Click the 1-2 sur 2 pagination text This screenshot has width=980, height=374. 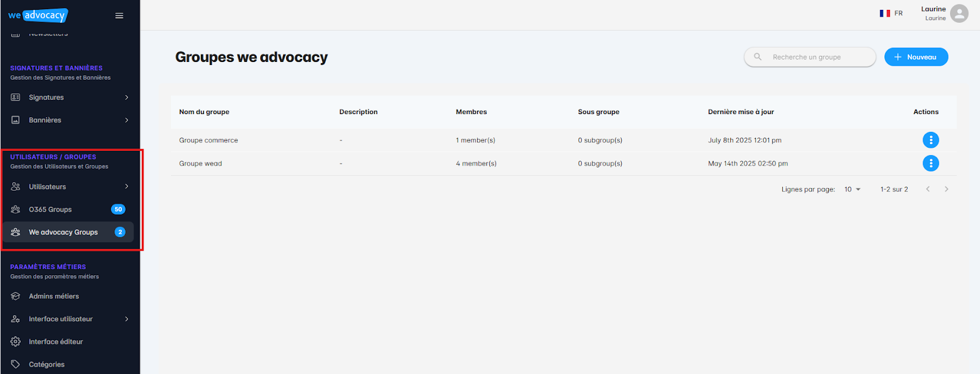pyautogui.click(x=894, y=189)
